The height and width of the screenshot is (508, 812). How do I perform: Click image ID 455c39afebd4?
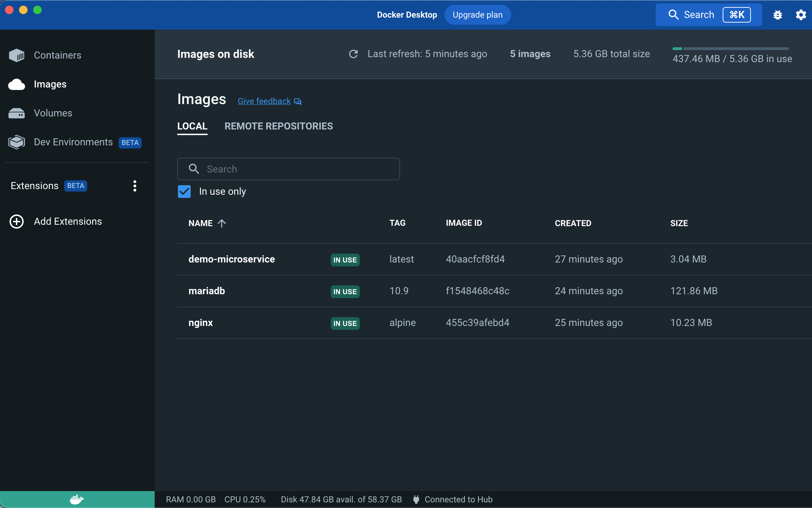(478, 323)
